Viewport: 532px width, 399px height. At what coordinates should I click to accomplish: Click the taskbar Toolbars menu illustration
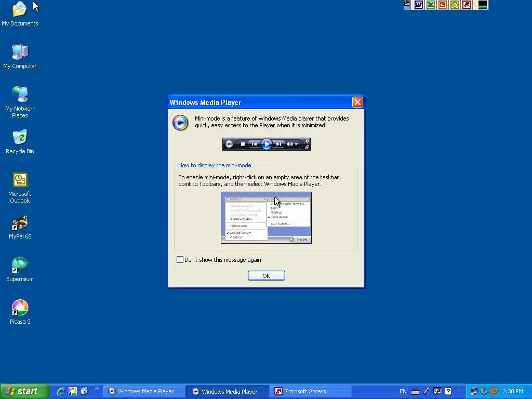coord(267,218)
